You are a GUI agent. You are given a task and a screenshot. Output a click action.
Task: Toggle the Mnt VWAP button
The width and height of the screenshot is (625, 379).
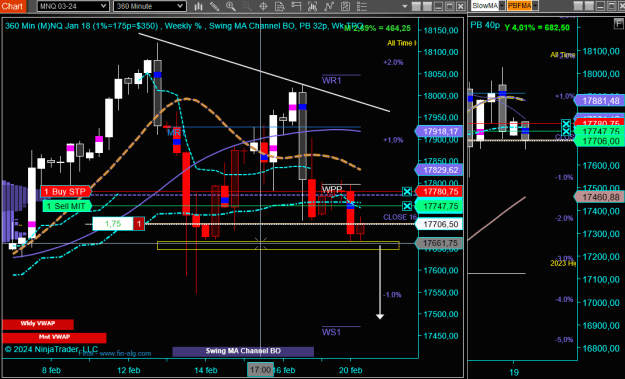point(54,338)
